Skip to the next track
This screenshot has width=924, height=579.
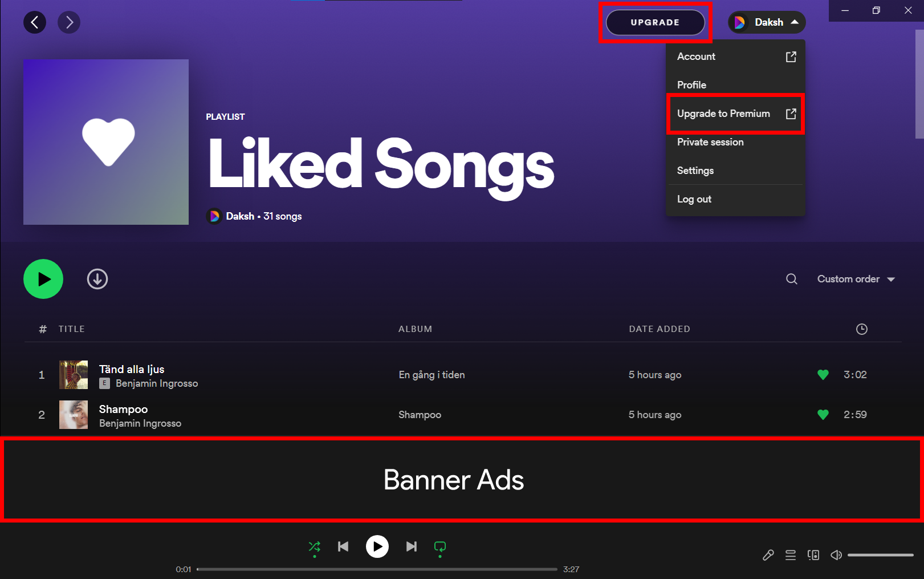(412, 546)
